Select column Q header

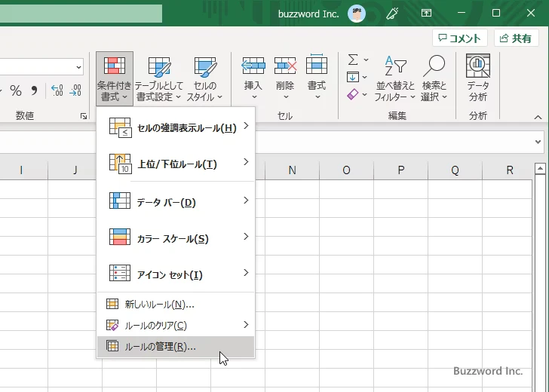pos(455,170)
